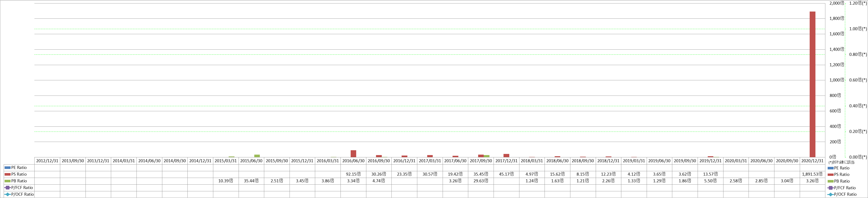Click the 29.63倍 PB Ratio cell
868x198 pixels.
pyautogui.click(x=481, y=181)
